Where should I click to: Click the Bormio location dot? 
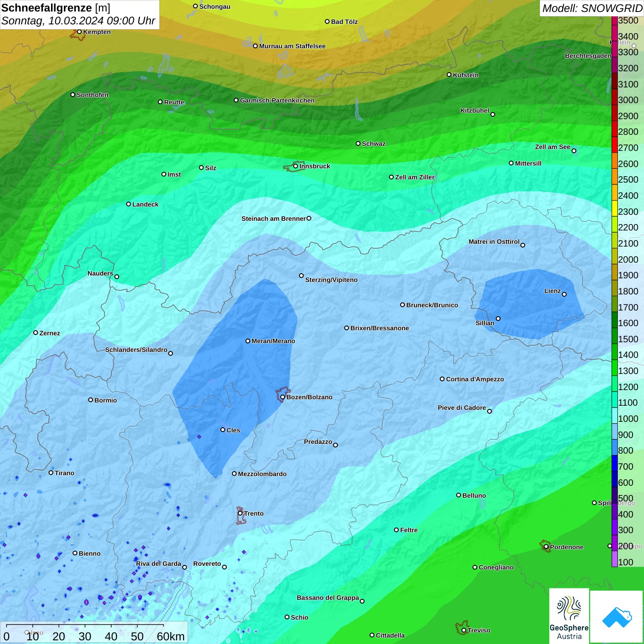(91, 400)
